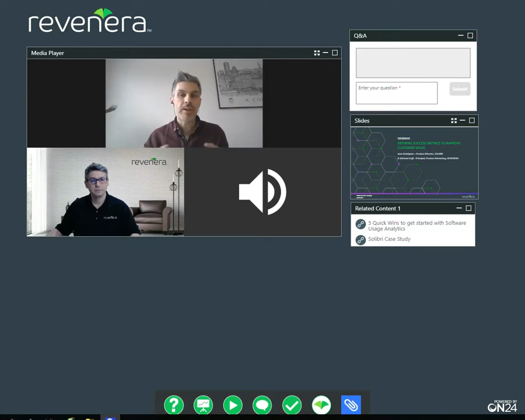Collapse the Q&A panel
525x420 pixels.
pyautogui.click(x=461, y=36)
